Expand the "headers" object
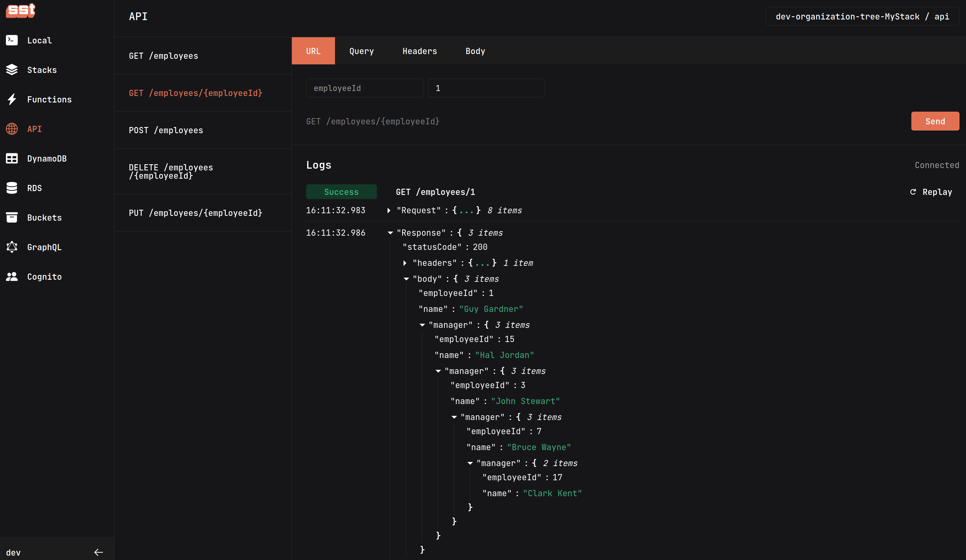Image resolution: width=966 pixels, height=560 pixels. pyautogui.click(x=405, y=263)
